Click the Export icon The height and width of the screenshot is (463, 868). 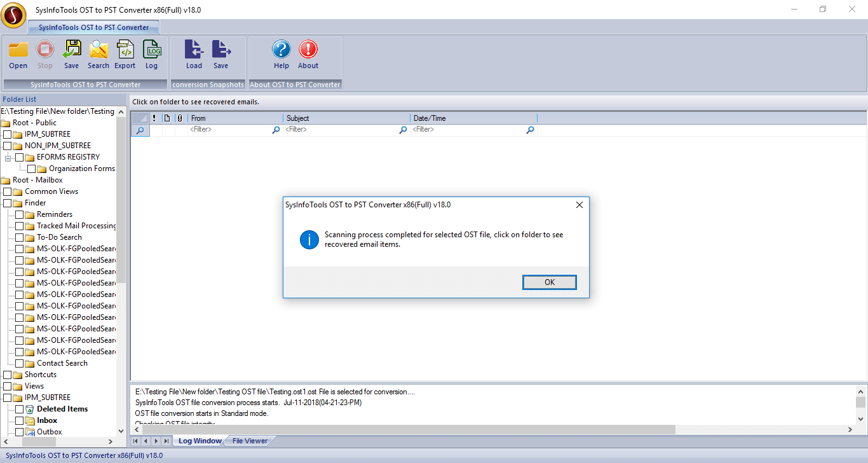pos(125,49)
